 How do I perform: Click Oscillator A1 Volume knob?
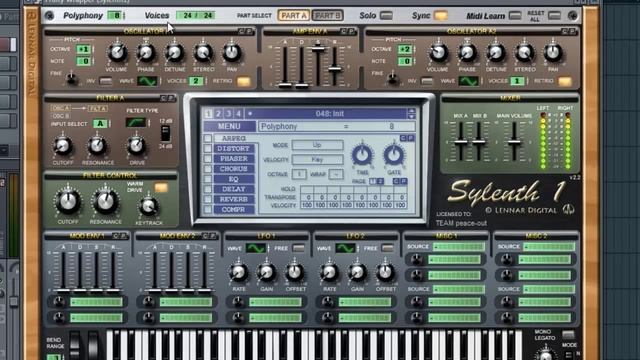pos(117,53)
